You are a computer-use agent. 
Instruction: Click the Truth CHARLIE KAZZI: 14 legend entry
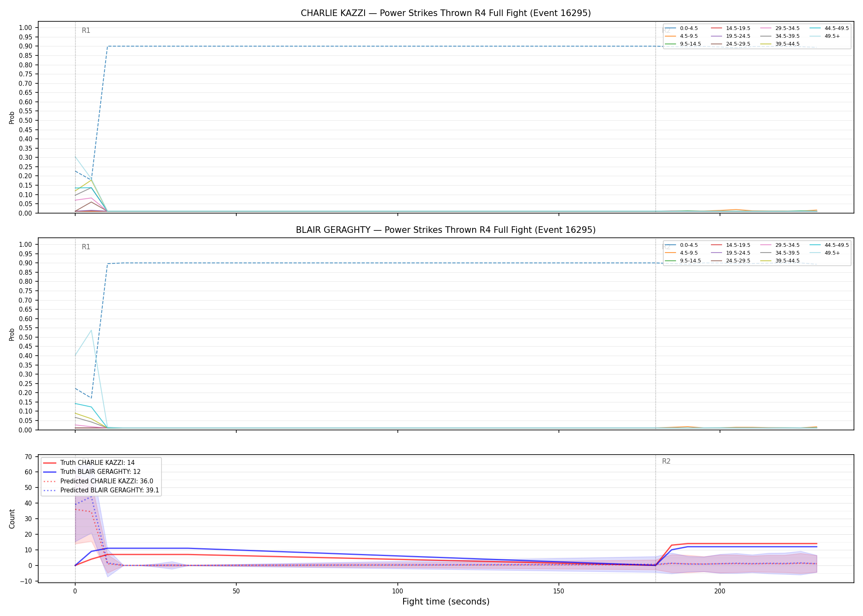pyautogui.click(x=89, y=462)
